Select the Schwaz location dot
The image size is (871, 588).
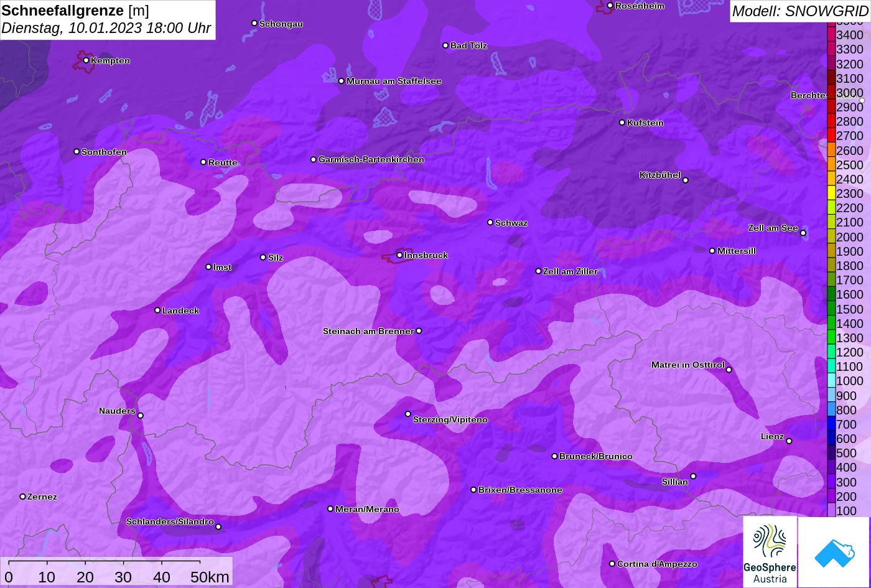tap(490, 222)
